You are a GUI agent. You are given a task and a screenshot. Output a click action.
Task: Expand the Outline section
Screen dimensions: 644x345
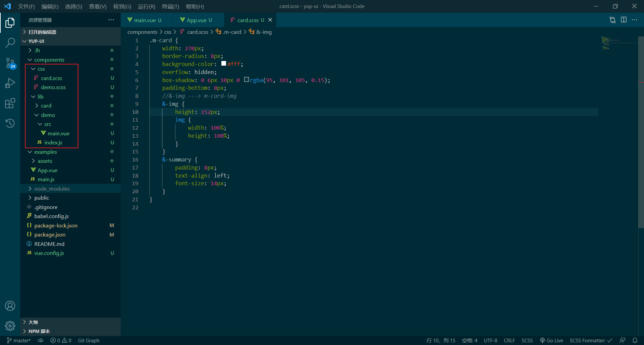click(x=70, y=322)
